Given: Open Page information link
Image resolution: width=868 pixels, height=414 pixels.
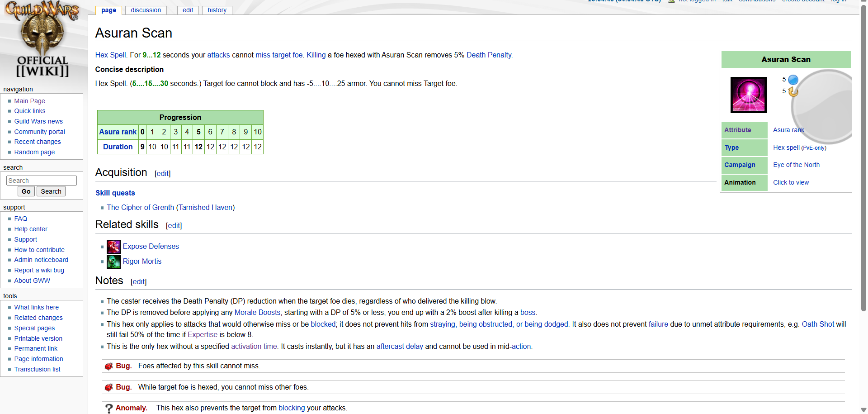Looking at the screenshot, I should coord(38,359).
